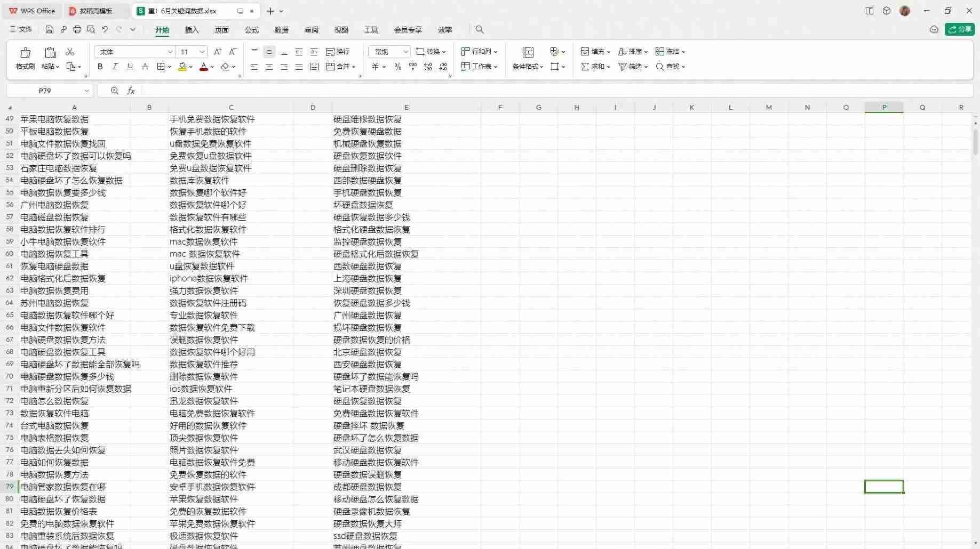Click the Undo arrow icon

click(105, 29)
